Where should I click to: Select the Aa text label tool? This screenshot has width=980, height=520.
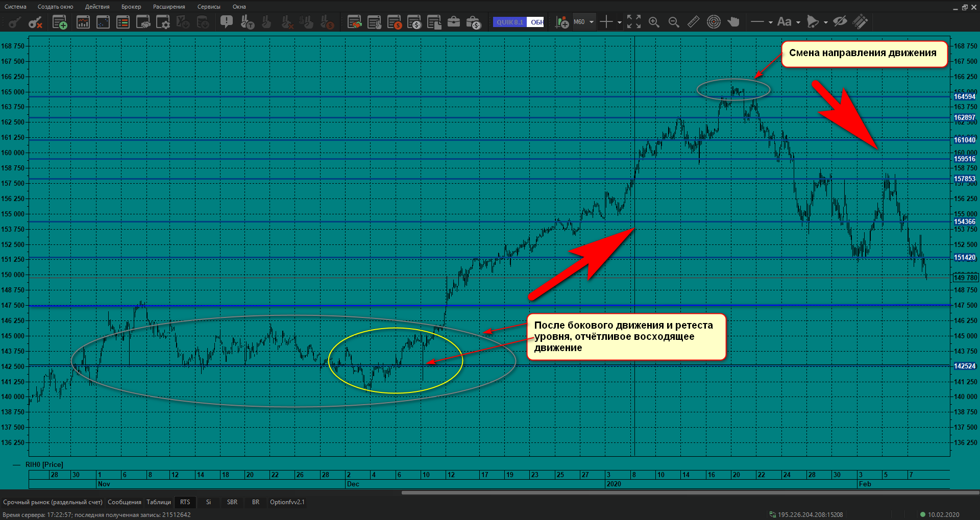coord(785,22)
